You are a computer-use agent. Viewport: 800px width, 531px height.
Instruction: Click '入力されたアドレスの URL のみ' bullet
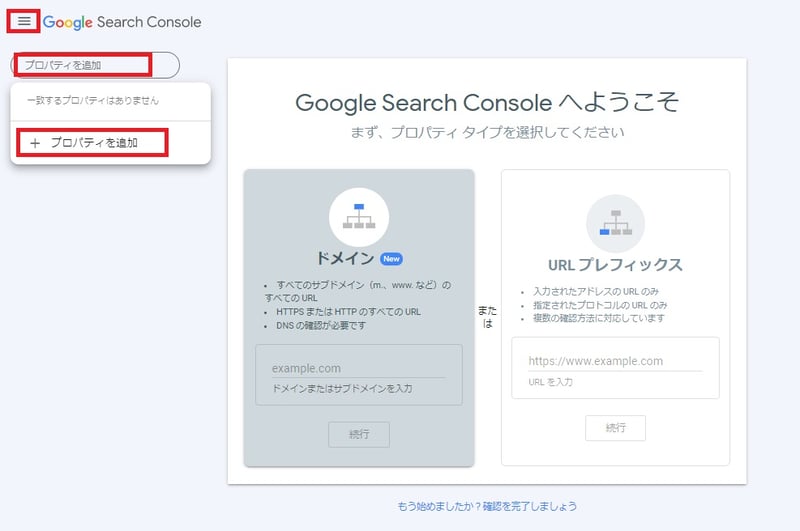click(596, 291)
